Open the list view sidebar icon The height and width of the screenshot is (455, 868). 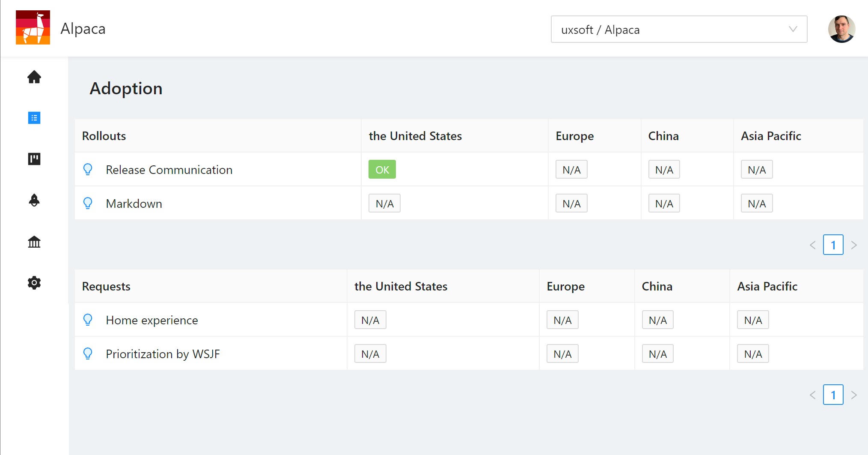tap(34, 118)
